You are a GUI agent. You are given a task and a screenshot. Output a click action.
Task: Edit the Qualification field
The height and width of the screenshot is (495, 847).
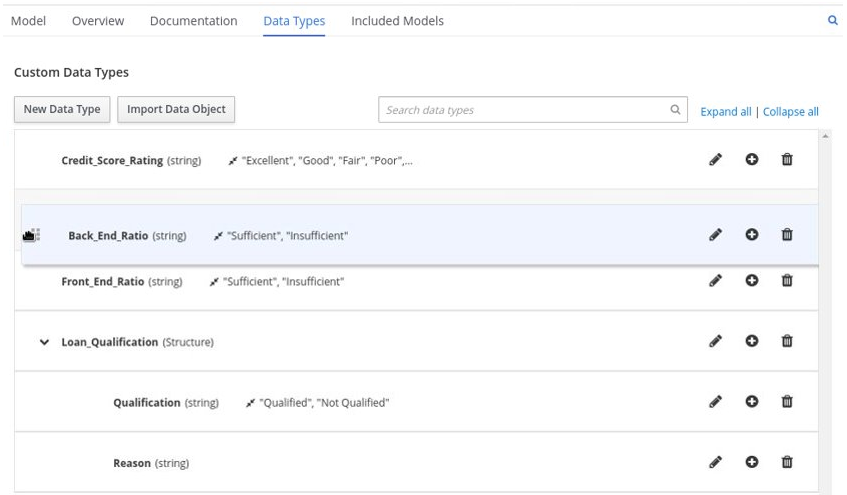pyautogui.click(x=715, y=402)
